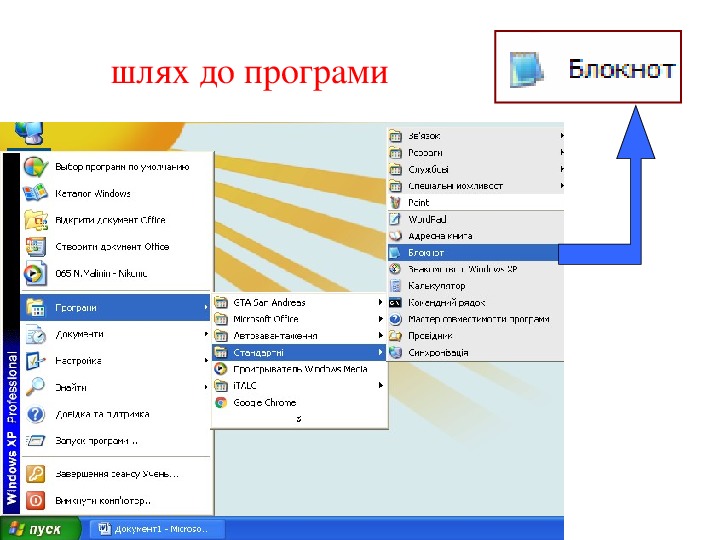The image size is (720, 540).
Task: Open the Знайти search entry
Action: pyautogui.click(x=115, y=387)
